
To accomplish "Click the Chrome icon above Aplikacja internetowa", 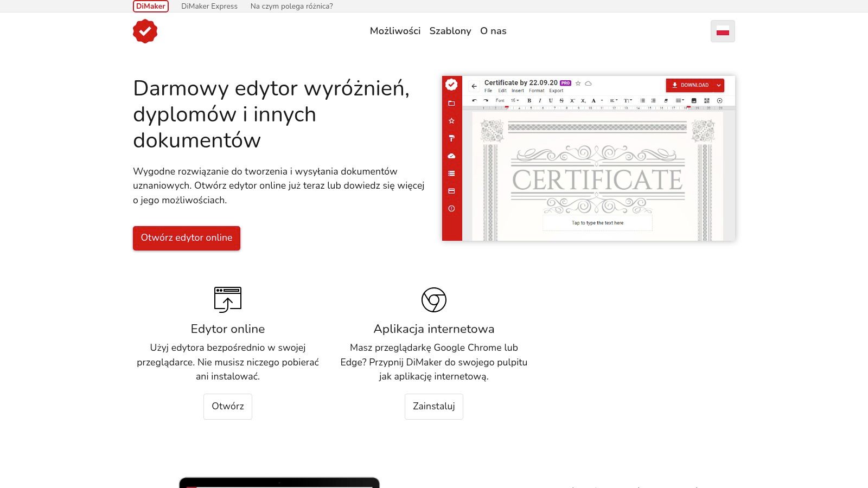I will [x=434, y=299].
